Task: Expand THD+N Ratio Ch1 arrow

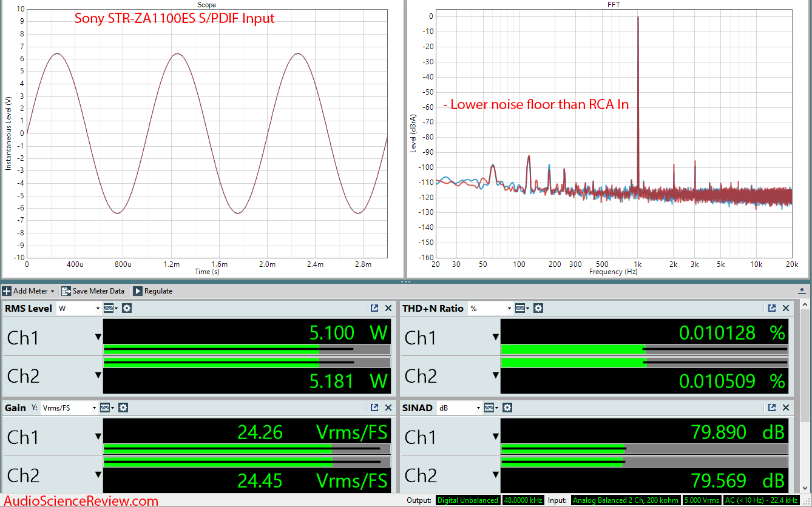Action: (x=495, y=337)
